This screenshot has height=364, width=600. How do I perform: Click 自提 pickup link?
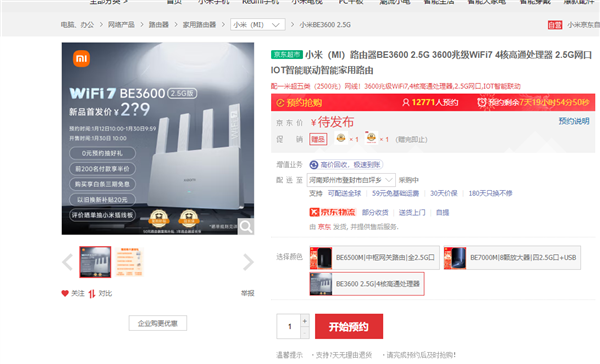pyautogui.click(x=442, y=212)
